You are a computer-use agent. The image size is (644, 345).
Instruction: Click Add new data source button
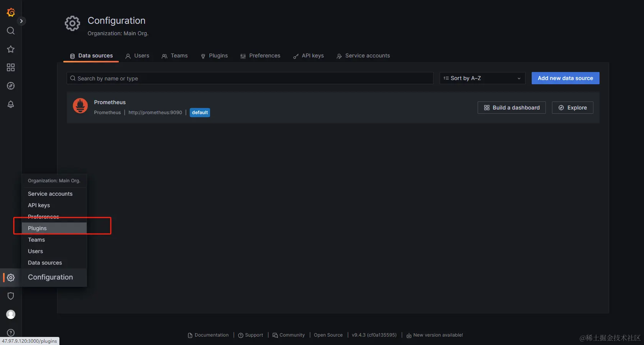(x=565, y=78)
